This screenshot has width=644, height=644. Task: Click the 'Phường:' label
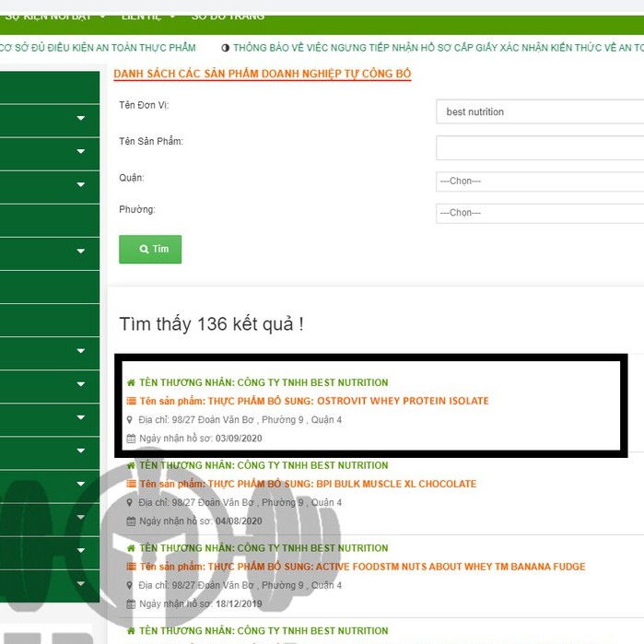[x=137, y=209]
